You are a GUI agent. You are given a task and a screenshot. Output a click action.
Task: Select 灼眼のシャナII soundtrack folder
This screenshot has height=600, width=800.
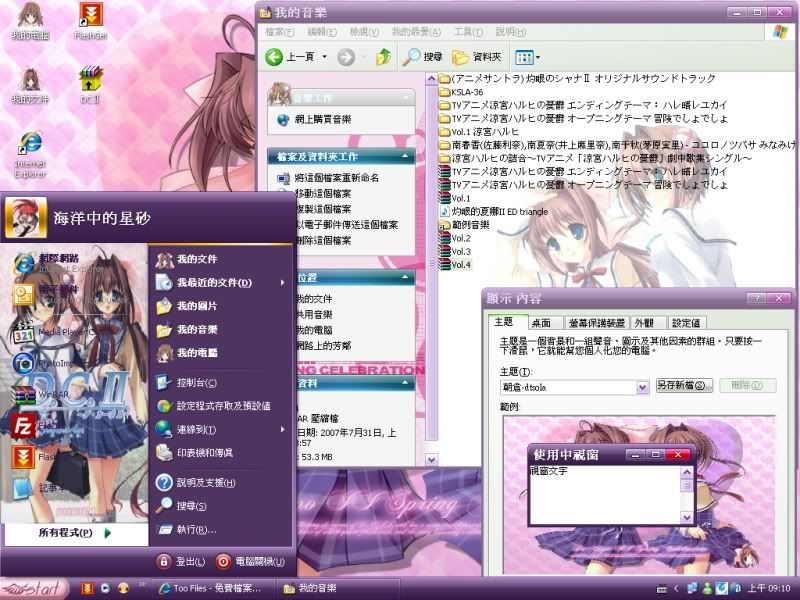click(577, 79)
